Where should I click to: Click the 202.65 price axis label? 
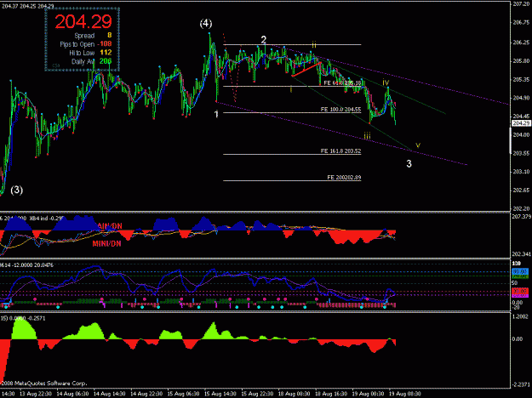(x=522, y=190)
